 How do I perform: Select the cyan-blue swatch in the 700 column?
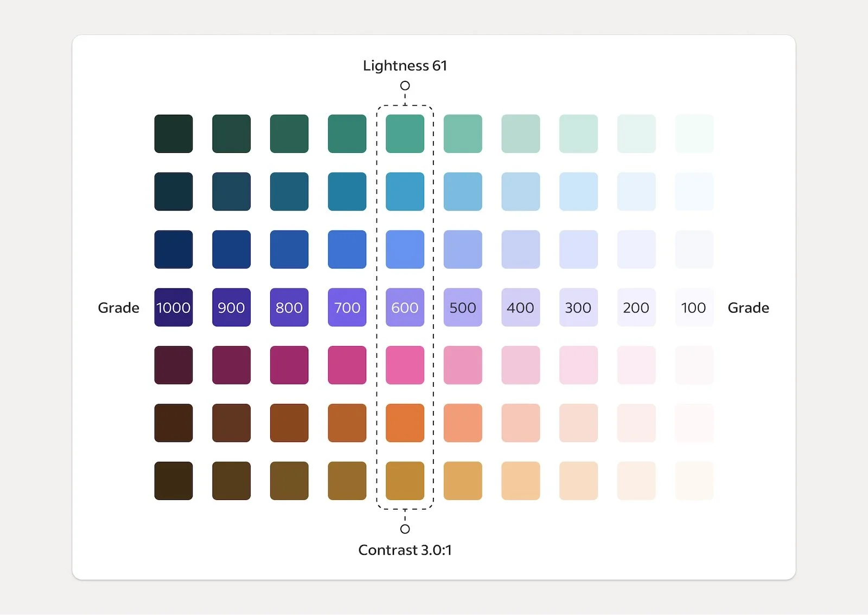pos(347,191)
